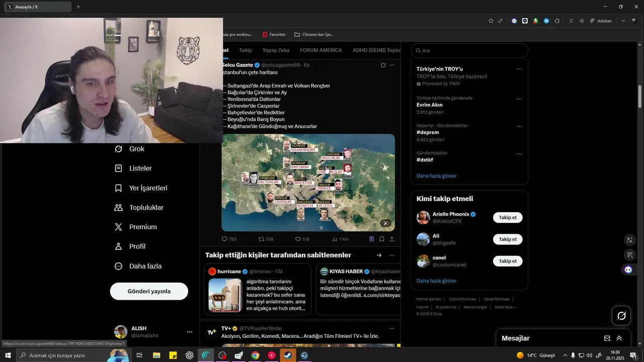This screenshot has width=644, height=362.
Task: Open Topluluklar communities page
Action: [x=139, y=208]
